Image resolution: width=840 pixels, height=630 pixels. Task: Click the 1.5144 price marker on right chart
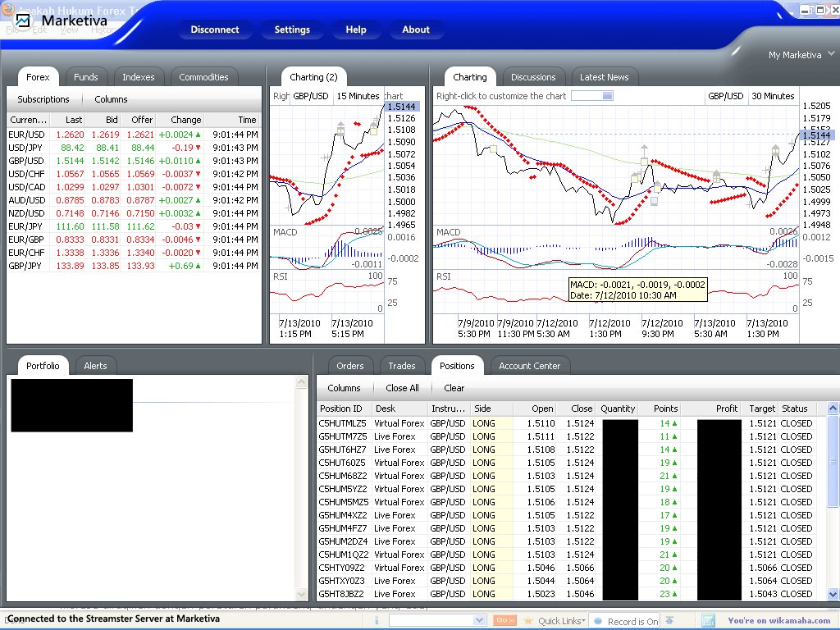(816, 135)
